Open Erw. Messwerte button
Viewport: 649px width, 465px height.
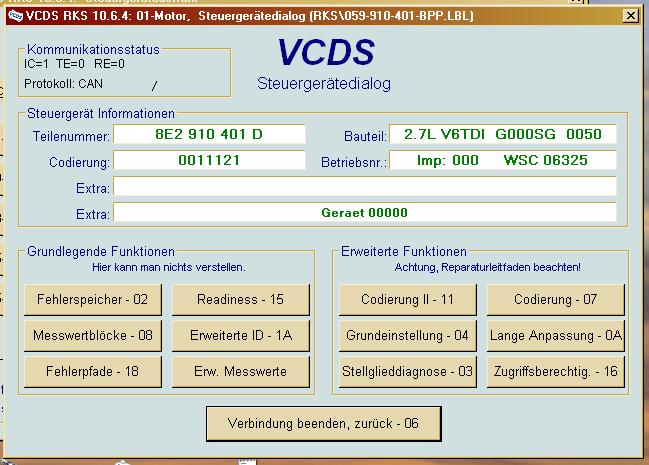coord(240,371)
